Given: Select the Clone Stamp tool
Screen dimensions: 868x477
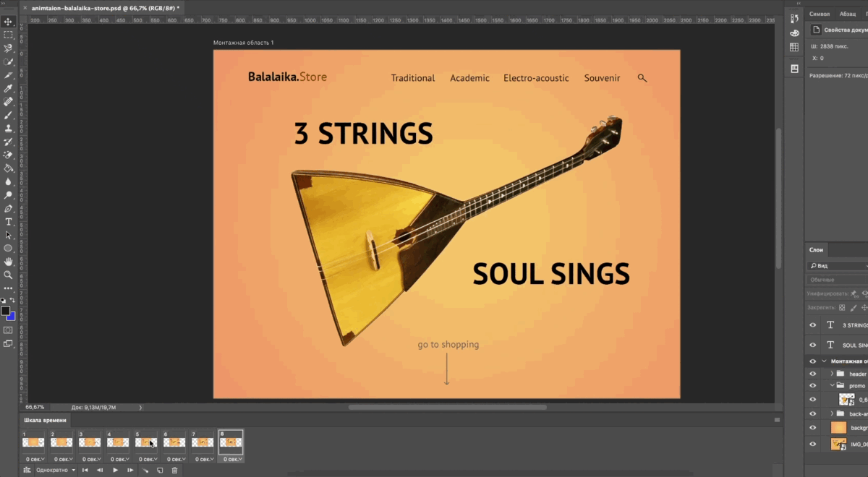Looking at the screenshot, I should point(9,129).
